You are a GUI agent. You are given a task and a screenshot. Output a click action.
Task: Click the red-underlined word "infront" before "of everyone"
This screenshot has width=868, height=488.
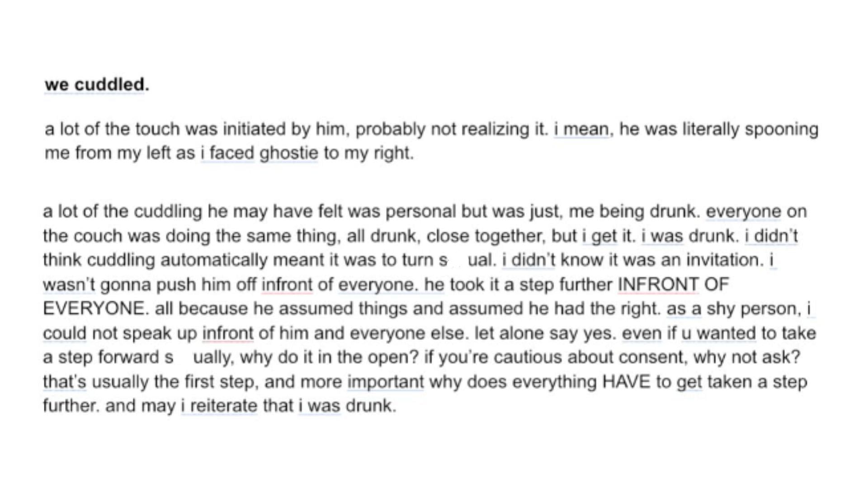click(x=287, y=285)
